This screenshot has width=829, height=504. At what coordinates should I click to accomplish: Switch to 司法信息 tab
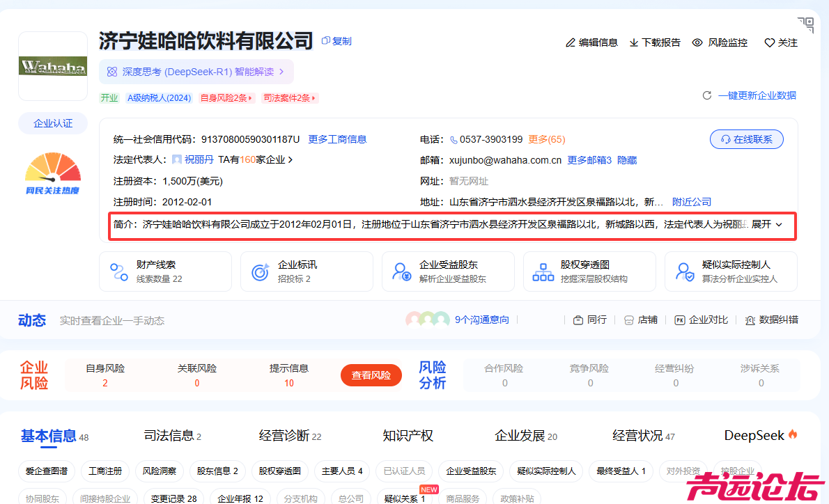[172, 436]
